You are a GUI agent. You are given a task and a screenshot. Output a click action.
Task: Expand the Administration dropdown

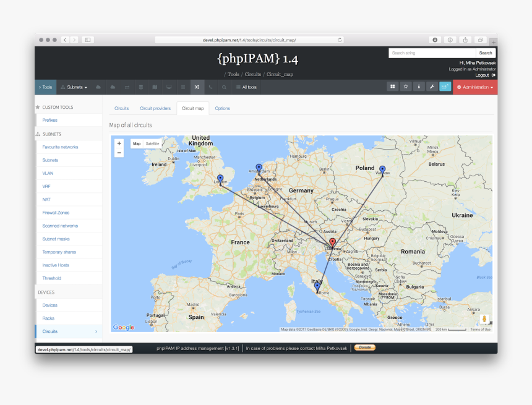474,87
